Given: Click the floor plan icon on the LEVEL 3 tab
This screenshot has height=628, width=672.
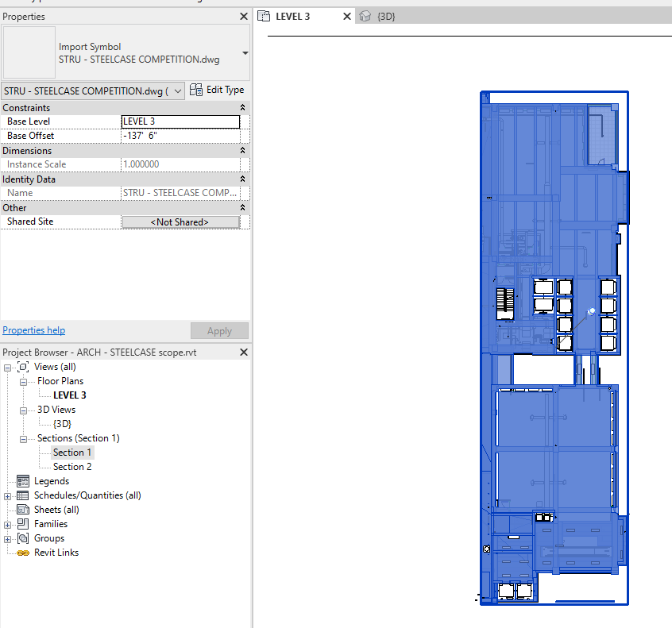Looking at the screenshot, I should coord(263,15).
